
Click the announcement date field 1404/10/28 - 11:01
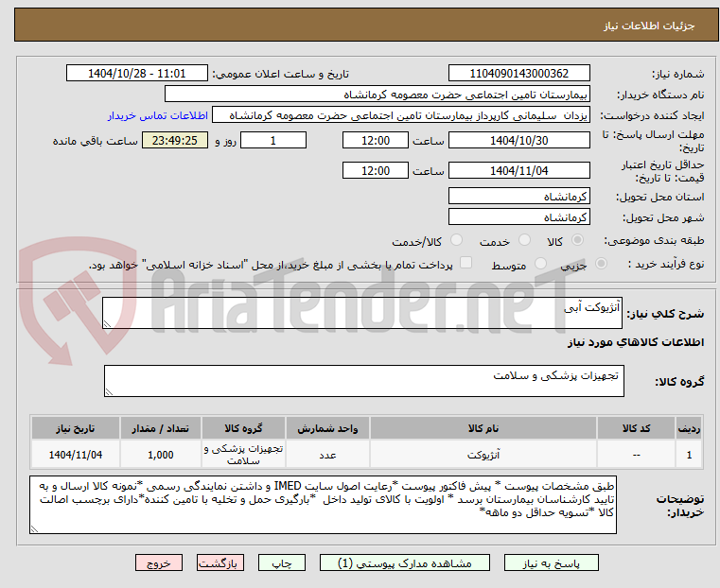(137, 74)
